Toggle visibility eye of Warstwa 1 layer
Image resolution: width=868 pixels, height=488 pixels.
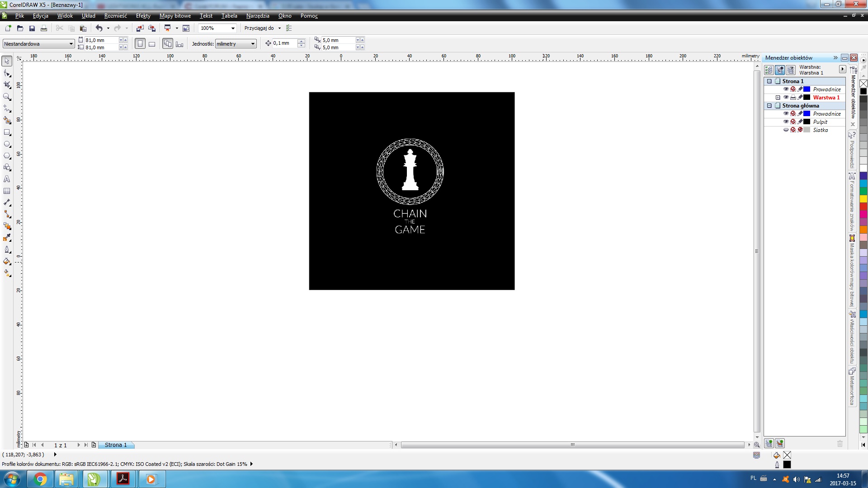tap(786, 98)
